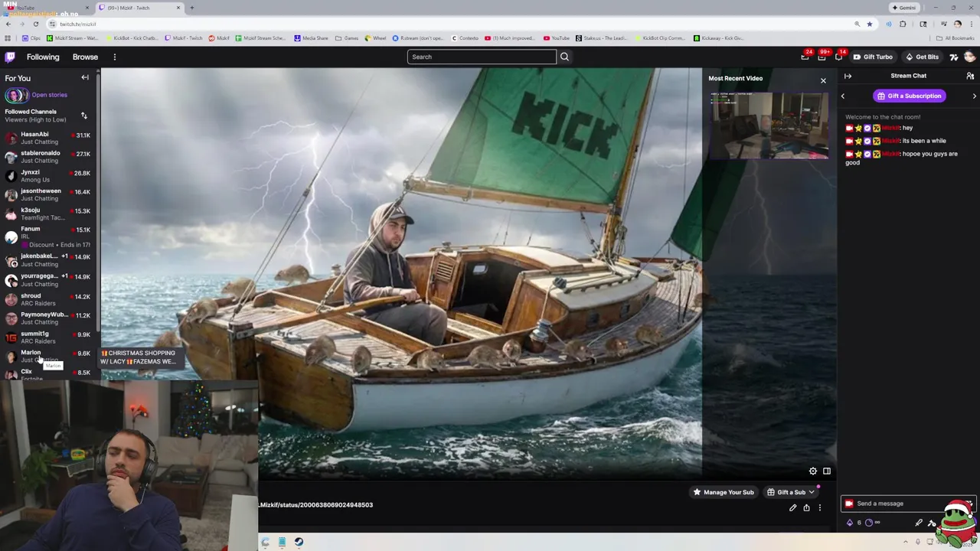Viewport: 980px width, 551px height.
Task: Open shroud channel in sidebar
Action: [x=47, y=299]
